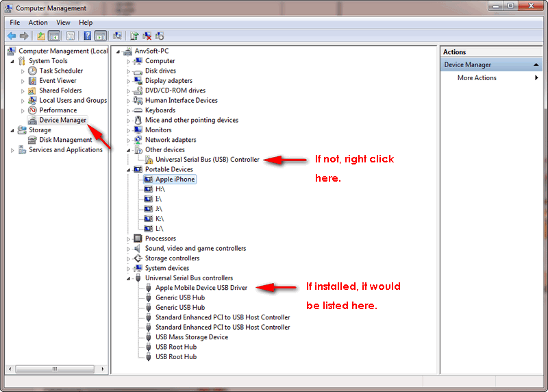Collapse the Device Manager actions header arrow
Screen dimensions: 548x392
click(536, 65)
